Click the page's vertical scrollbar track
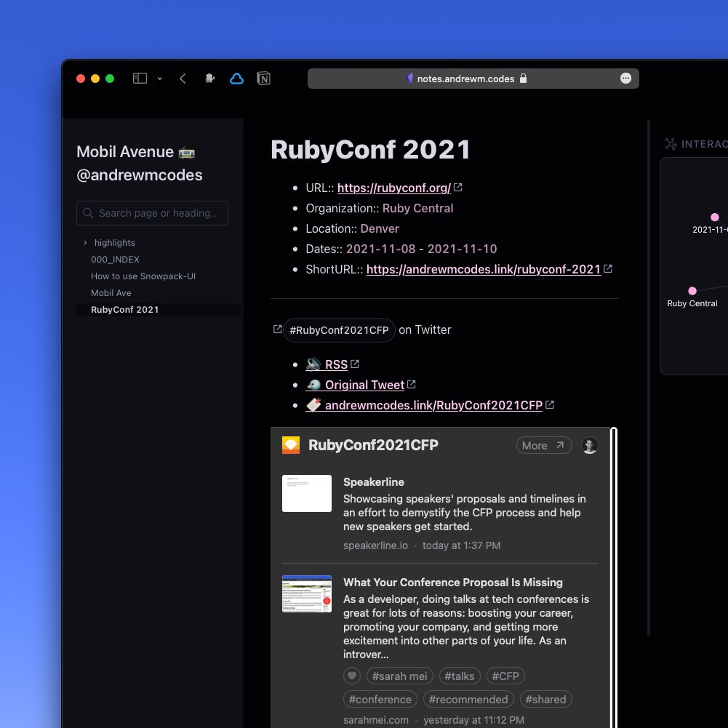Image resolution: width=728 pixels, height=728 pixels. coord(649,378)
